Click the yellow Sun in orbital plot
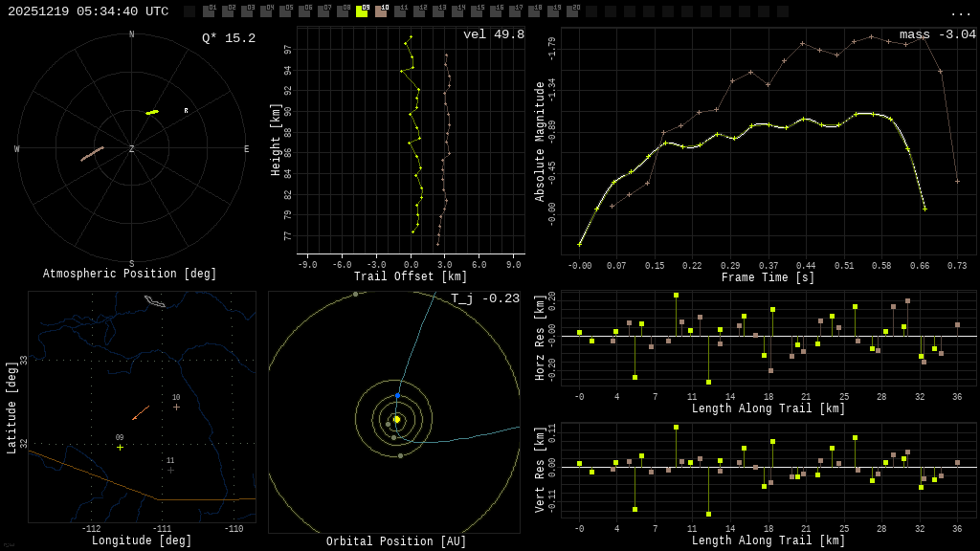The width and height of the screenshot is (980, 551). point(396,419)
